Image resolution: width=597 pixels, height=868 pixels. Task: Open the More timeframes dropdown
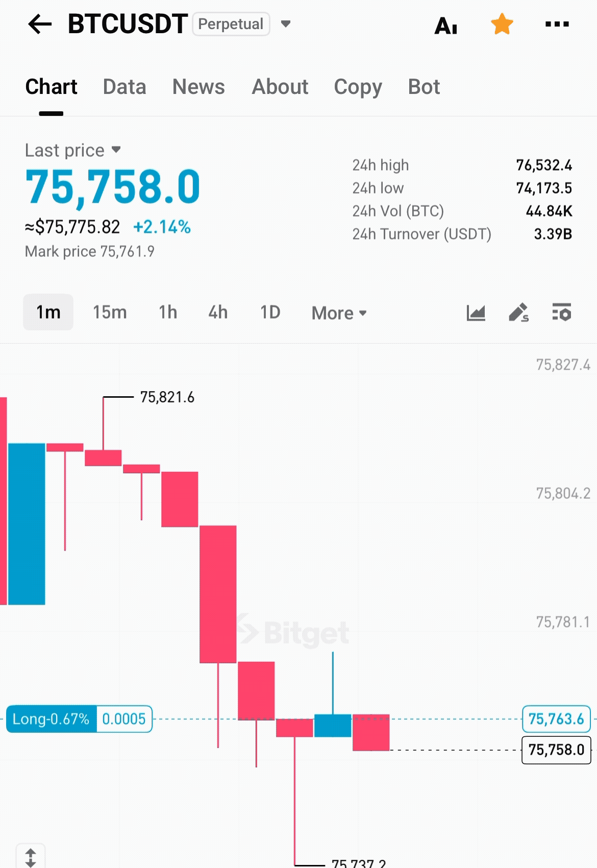339,313
